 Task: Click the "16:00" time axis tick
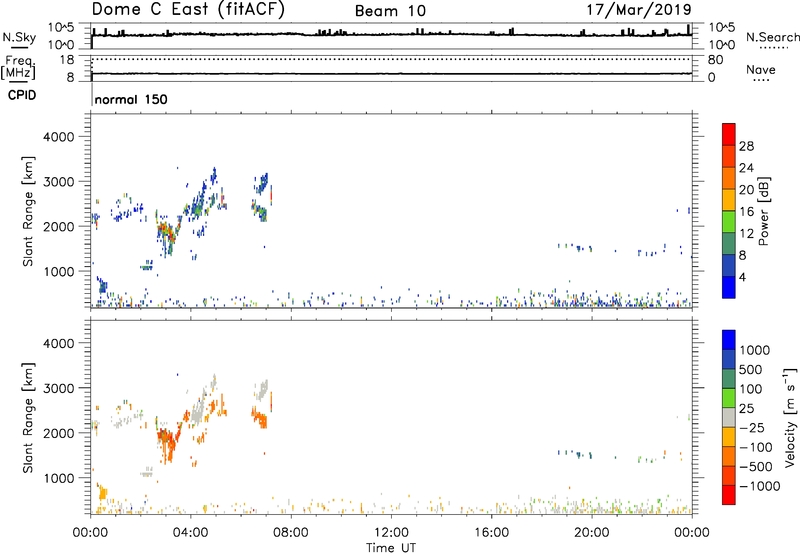(x=491, y=533)
